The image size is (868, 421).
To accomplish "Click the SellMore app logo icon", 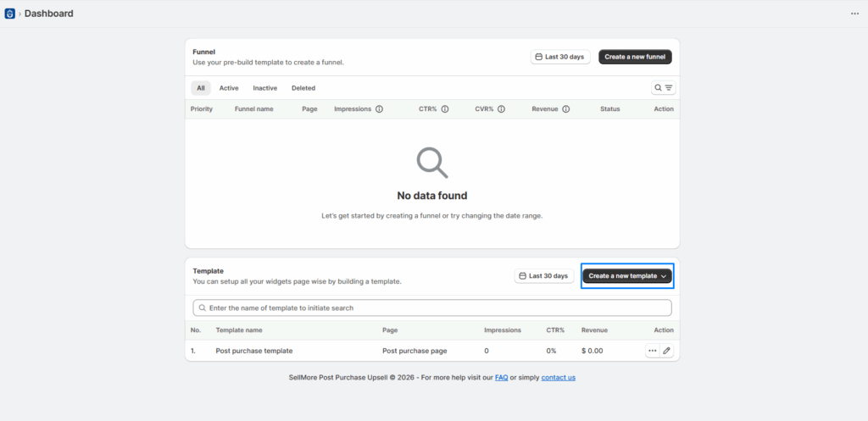I will pyautogui.click(x=10, y=14).
